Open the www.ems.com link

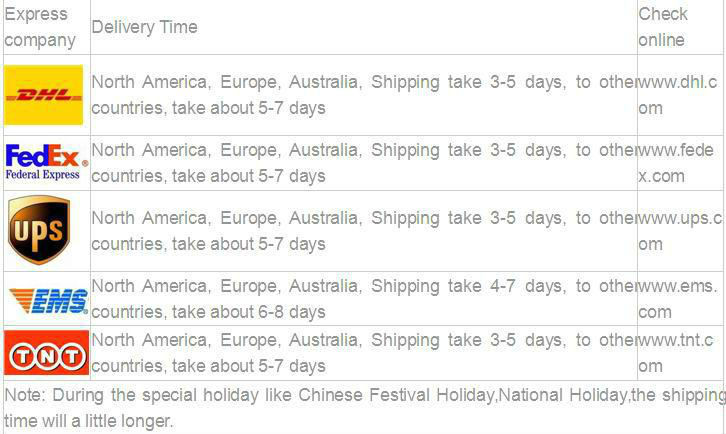pos(678,299)
